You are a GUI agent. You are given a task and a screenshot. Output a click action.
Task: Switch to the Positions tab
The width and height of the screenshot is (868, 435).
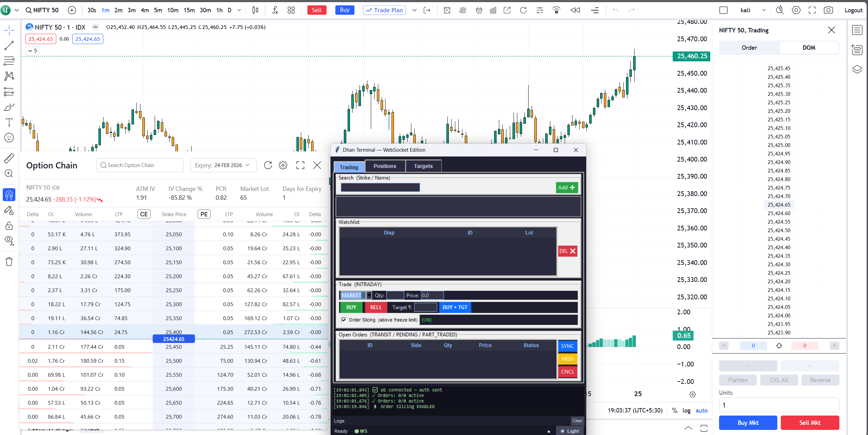pyautogui.click(x=385, y=166)
